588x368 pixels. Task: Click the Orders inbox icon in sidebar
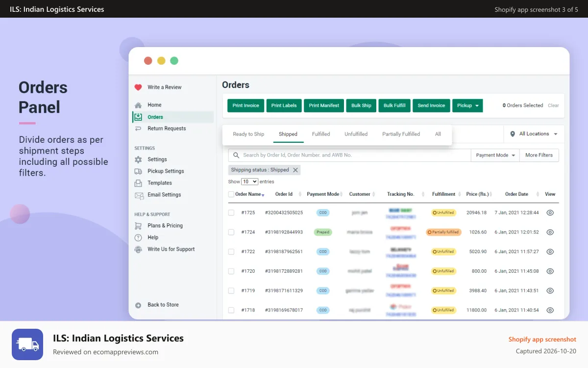click(x=138, y=117)
